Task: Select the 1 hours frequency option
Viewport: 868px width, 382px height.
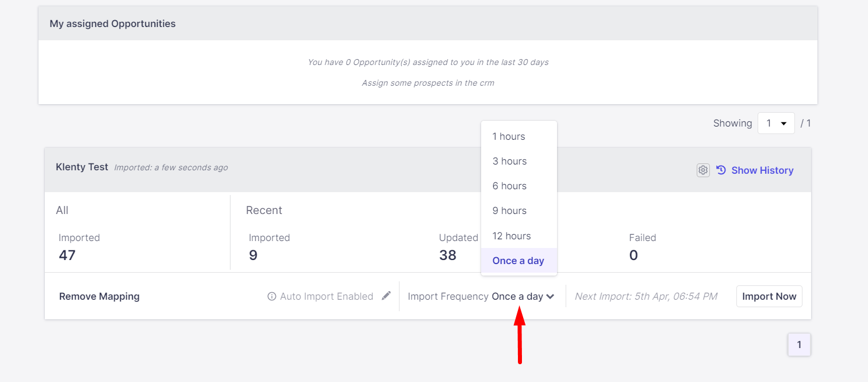Action: point(509,136)
